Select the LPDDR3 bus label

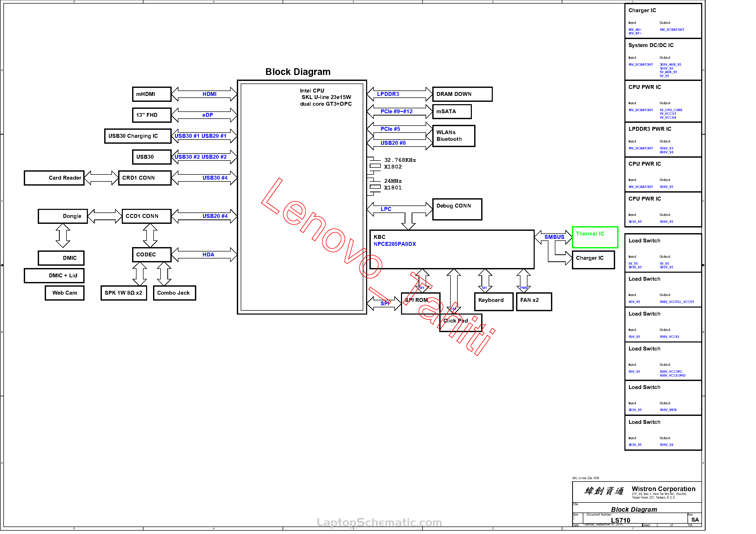point(388,94)
